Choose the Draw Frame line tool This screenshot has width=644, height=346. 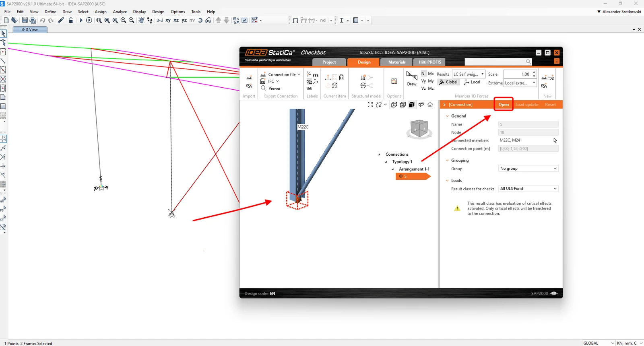click(3, 61)
